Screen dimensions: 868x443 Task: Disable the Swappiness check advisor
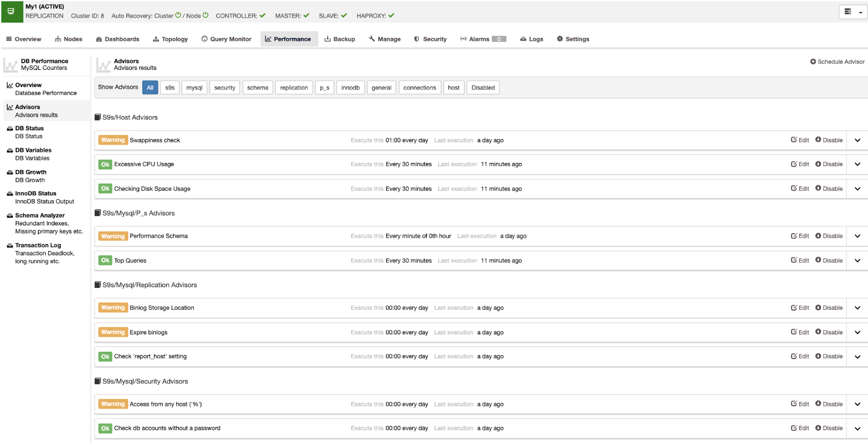tap(829, 140)
